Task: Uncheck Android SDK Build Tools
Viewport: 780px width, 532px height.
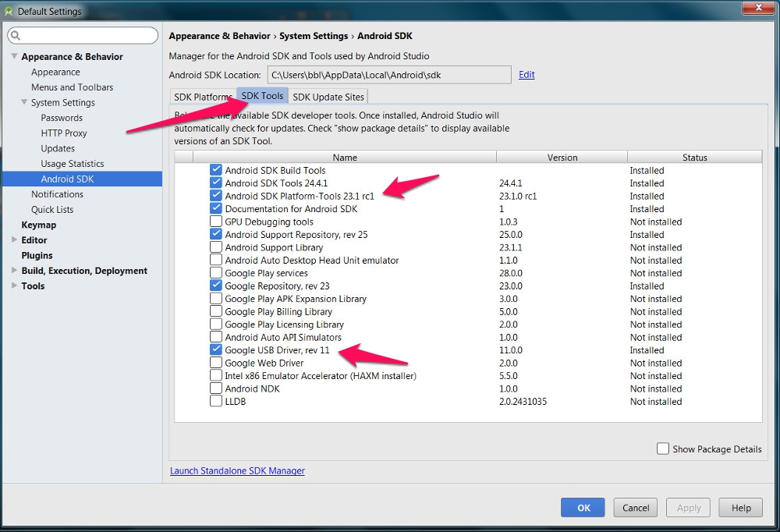Action: point(216,170)
